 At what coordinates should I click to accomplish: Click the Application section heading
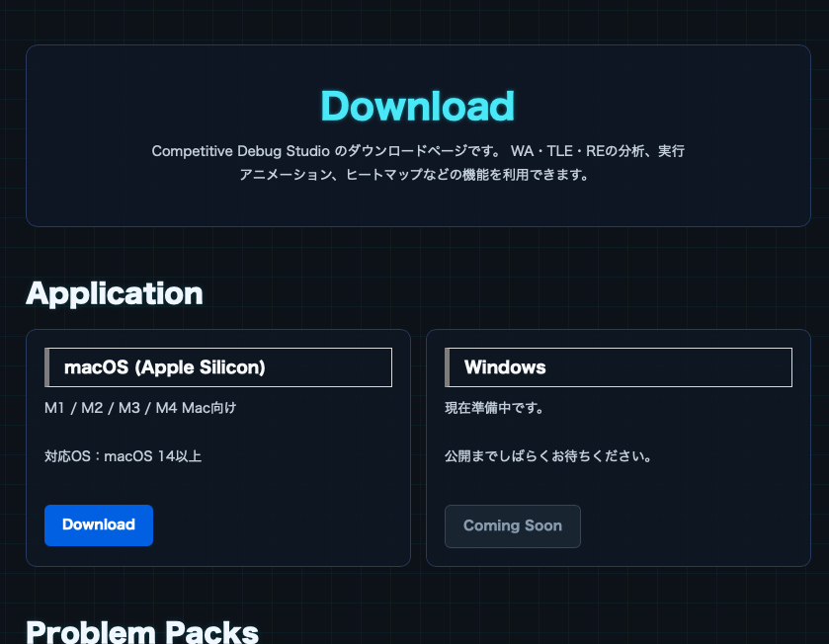click(x=115, y=293)
